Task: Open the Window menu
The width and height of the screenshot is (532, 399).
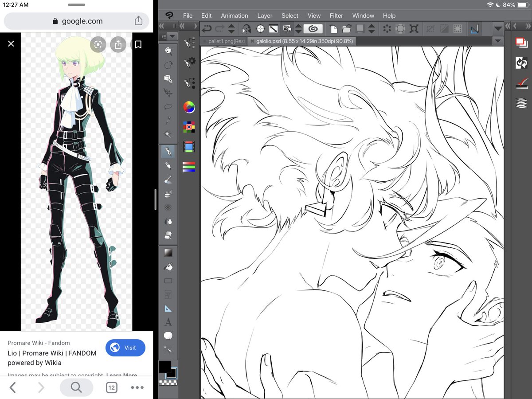Action: point(363,16)
